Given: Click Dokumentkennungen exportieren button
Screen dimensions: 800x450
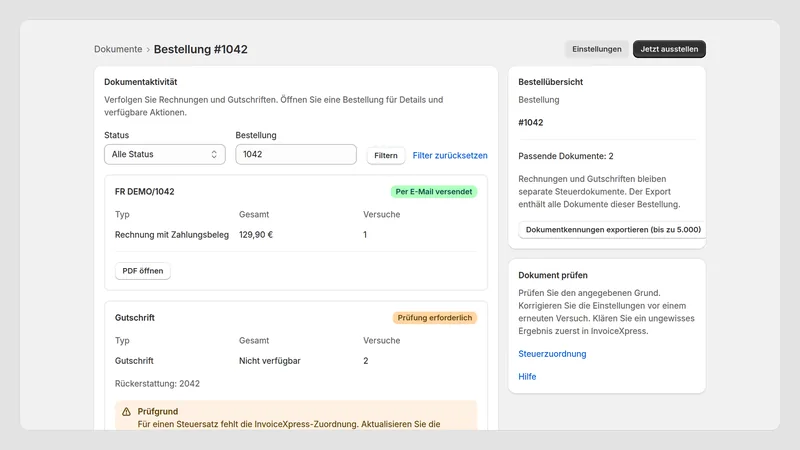Looking at the screenshot, I should (613, 230).
